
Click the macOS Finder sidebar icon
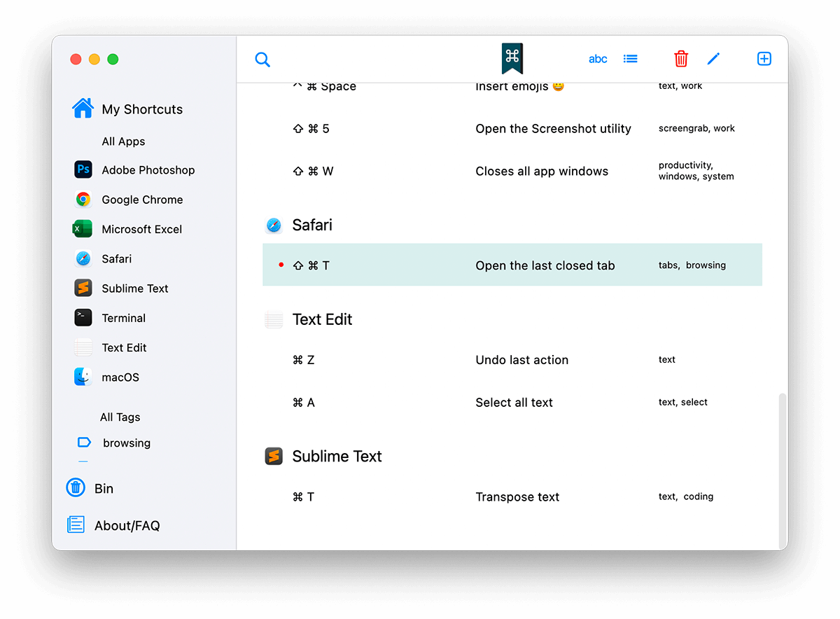[x=83, y=377]
